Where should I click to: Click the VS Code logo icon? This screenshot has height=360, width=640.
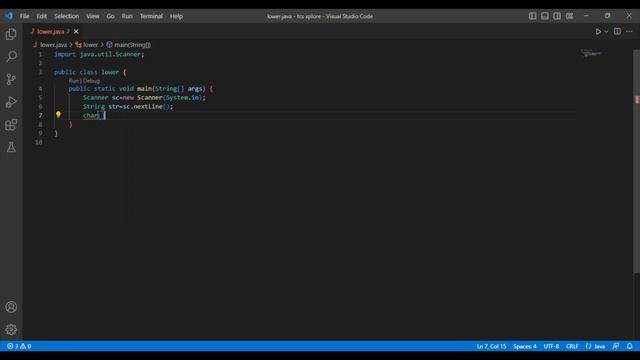[9, 16]
